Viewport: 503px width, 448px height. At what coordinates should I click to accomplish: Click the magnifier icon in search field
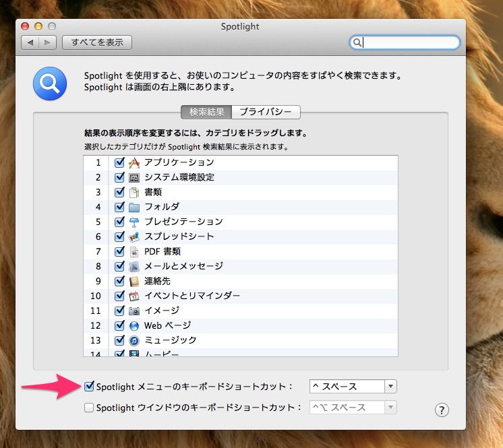point(357,42)
